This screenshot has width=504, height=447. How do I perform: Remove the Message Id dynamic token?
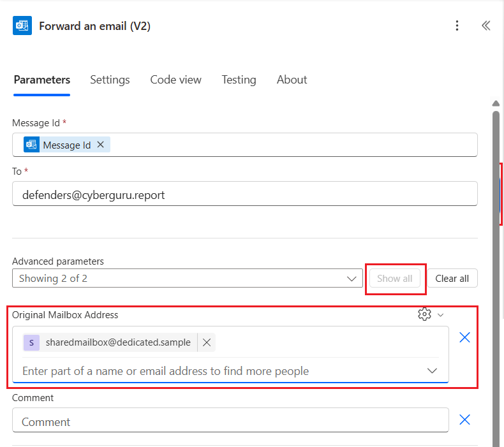pyautogui.click(x=100, y=145)
